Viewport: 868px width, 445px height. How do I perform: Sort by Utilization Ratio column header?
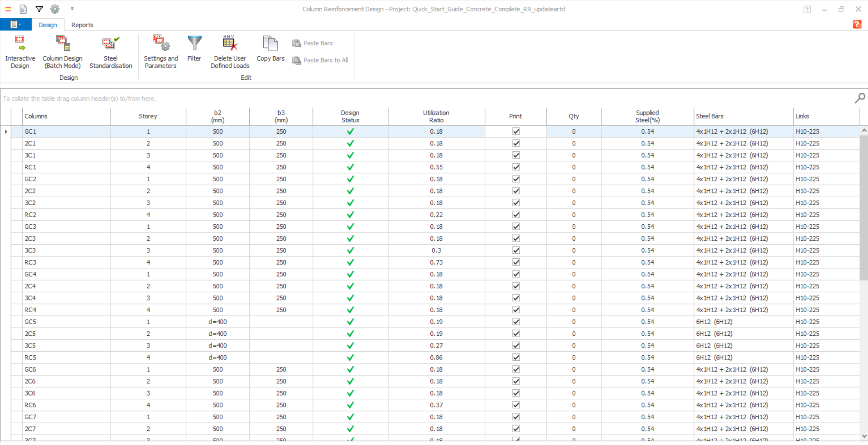pos(436,116)
